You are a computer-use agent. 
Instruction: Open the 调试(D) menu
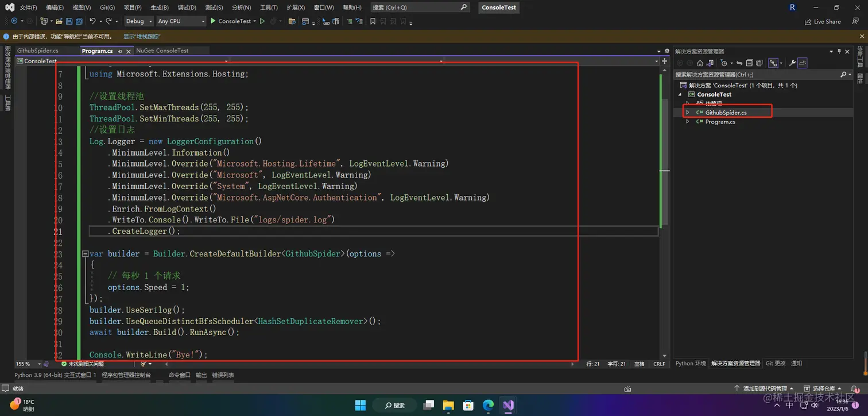[187, 7]
